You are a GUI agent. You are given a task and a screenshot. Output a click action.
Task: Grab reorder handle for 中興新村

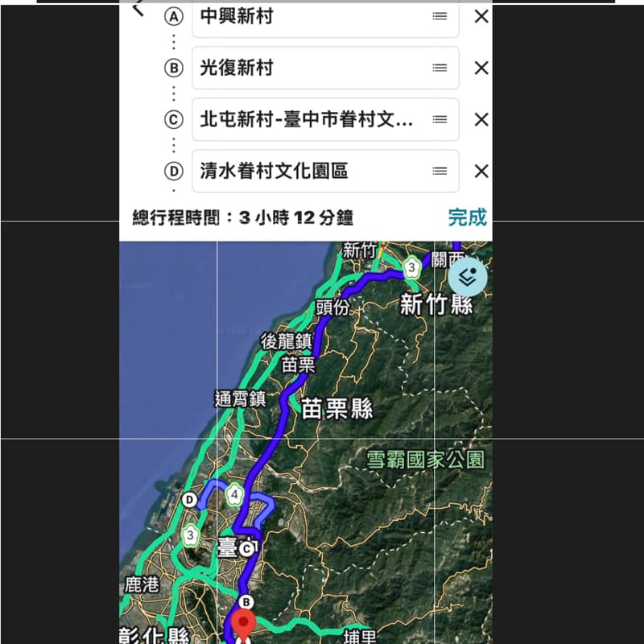[x=440, y=16]
